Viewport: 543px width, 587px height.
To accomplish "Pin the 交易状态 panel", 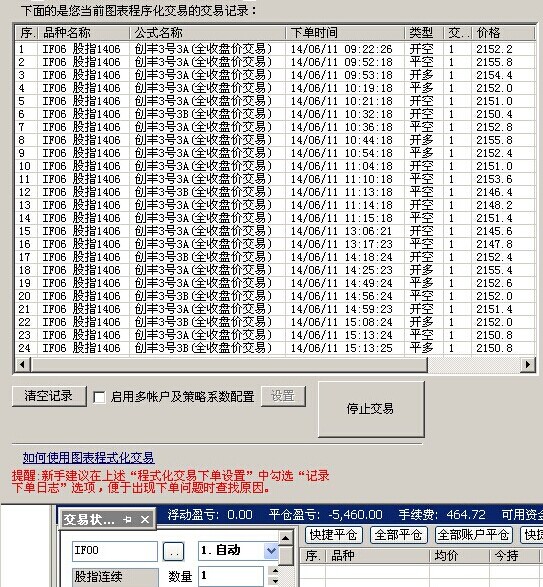I will pos(127,519).
